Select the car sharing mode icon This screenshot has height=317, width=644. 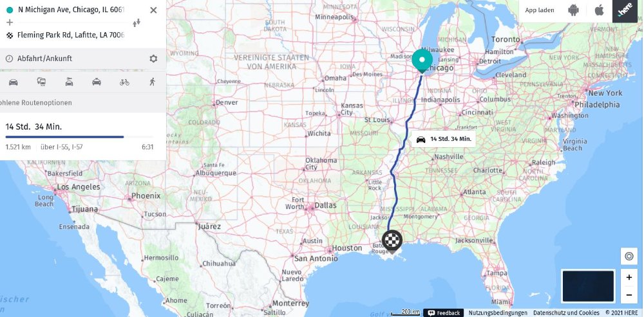(69, 82)
